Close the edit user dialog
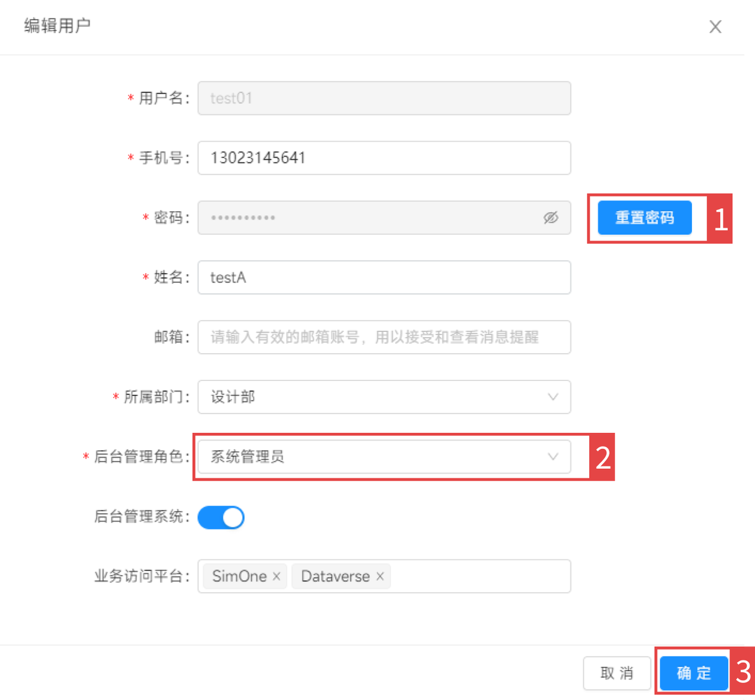 (715, 27)
